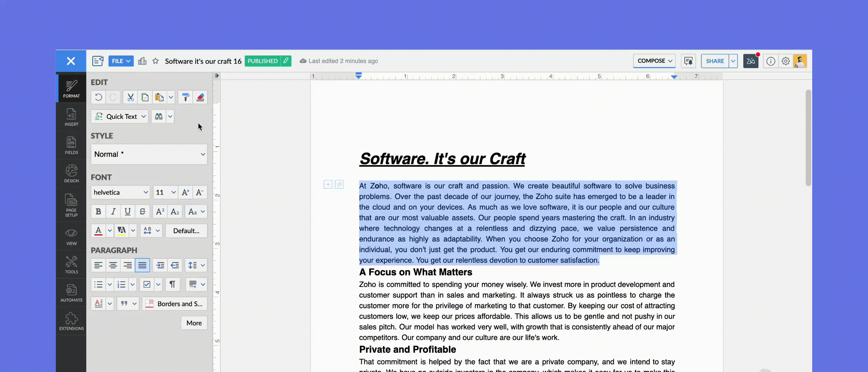Toggle justified alignment
Screen dimensions: 868x372
[142, 265]
